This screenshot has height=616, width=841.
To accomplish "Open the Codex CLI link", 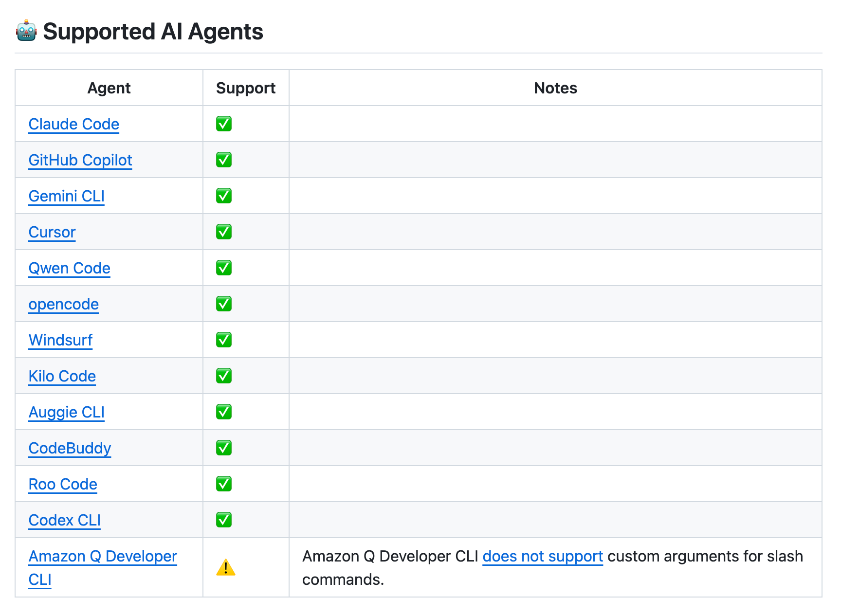I will pyautogui.click(x=65, y=520).
